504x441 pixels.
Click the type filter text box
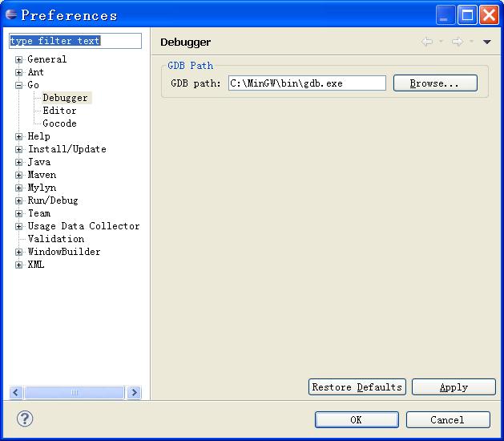75,41
